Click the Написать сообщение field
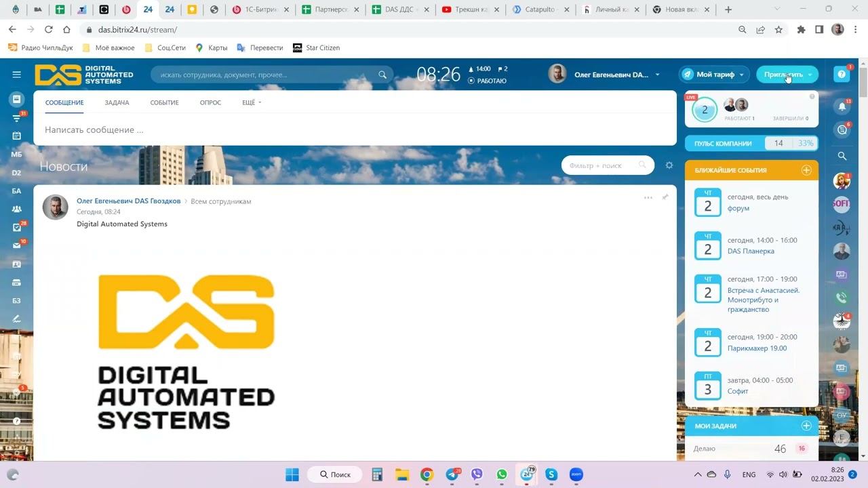The width and height of the screenshot is (868, 488). point(355,129)
